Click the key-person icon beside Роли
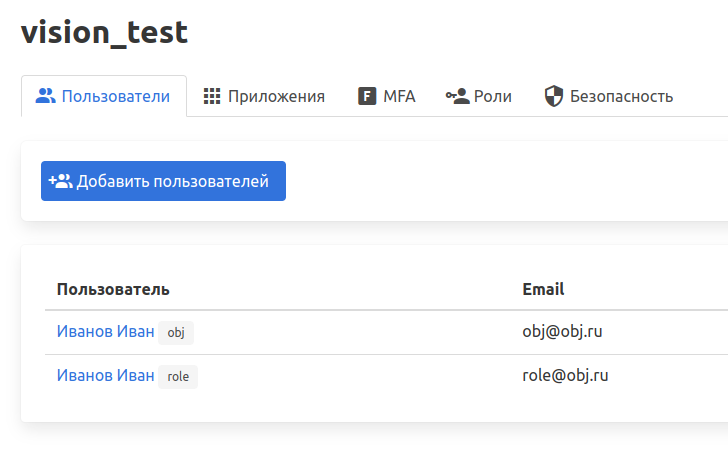The width and height of the screenshot is (728, 454). [458, 97]
